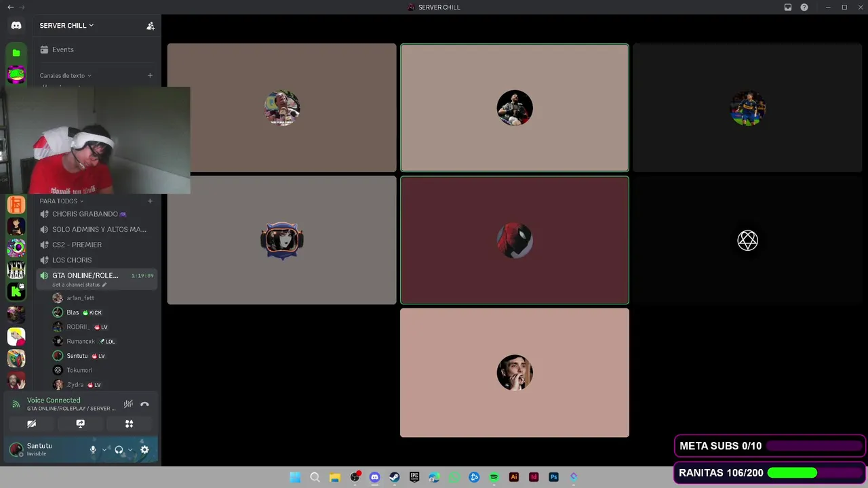Screen dimensions: 868x488
Task: Open Steam from taskbar
Action: pos(394,477)
